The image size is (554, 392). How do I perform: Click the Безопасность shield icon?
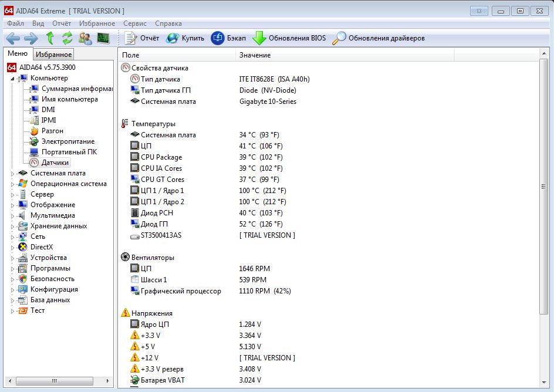pos(23,279)
